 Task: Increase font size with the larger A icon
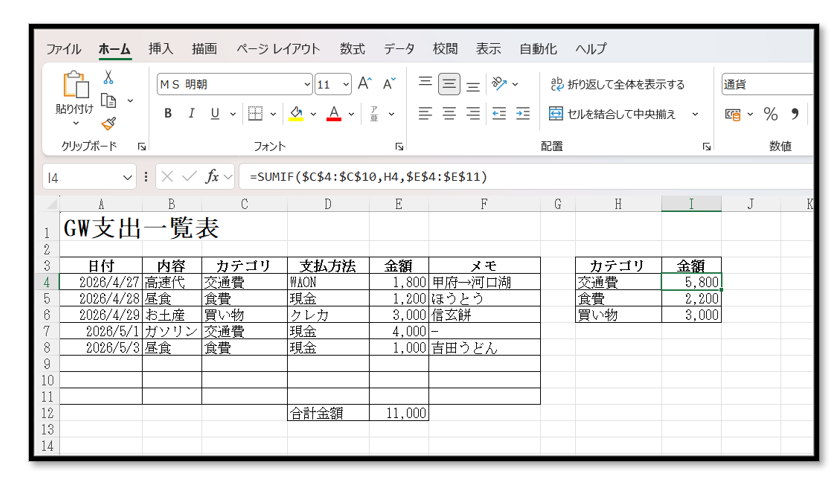[365, 84]
